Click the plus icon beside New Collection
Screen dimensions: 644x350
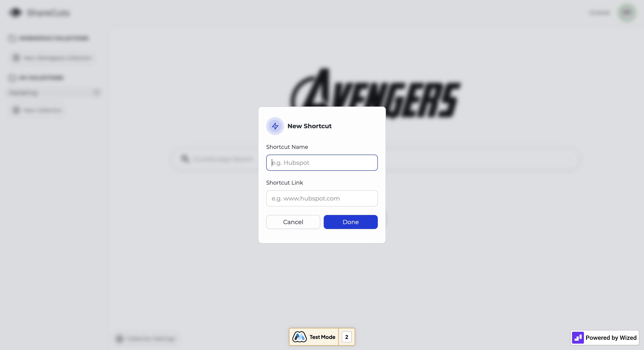[16, 110]
